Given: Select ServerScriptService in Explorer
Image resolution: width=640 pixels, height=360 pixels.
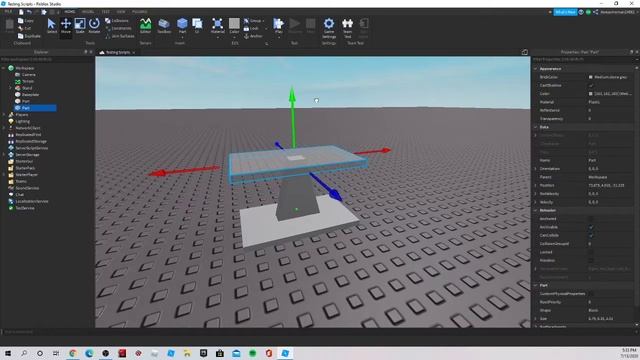Looking at the screenshot, I should coord(31,148).
